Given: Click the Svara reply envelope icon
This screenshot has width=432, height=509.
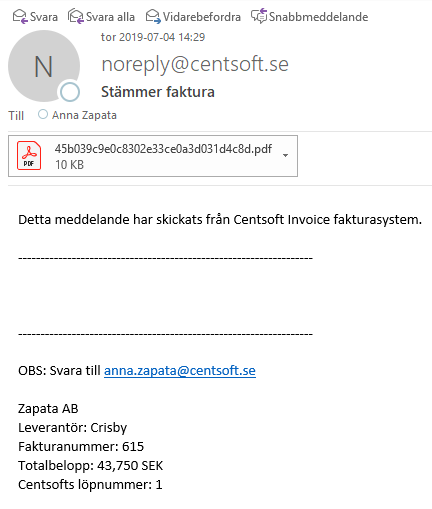Looking at the screenshot, I should (20, 17).
